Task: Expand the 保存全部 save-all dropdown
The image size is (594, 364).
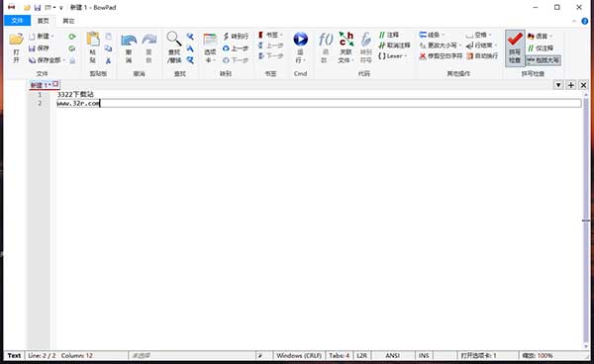Action: click(x=64, y=60)
